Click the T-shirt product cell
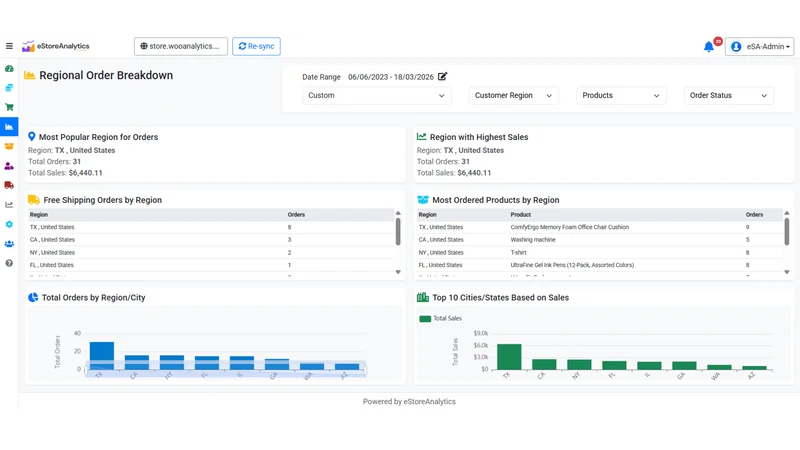The image size is (800, 450). coord(518,253)
